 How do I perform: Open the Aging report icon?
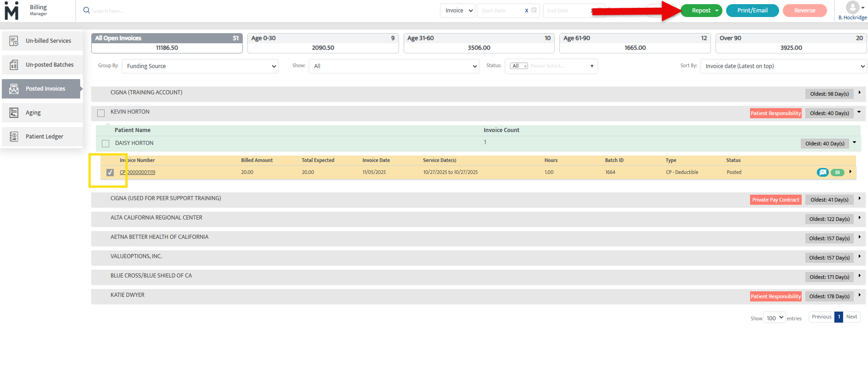[x=14, y=113]
